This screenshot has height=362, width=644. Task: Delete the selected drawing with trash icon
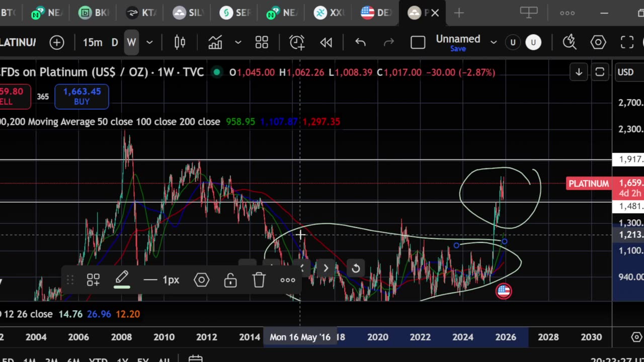259,280
